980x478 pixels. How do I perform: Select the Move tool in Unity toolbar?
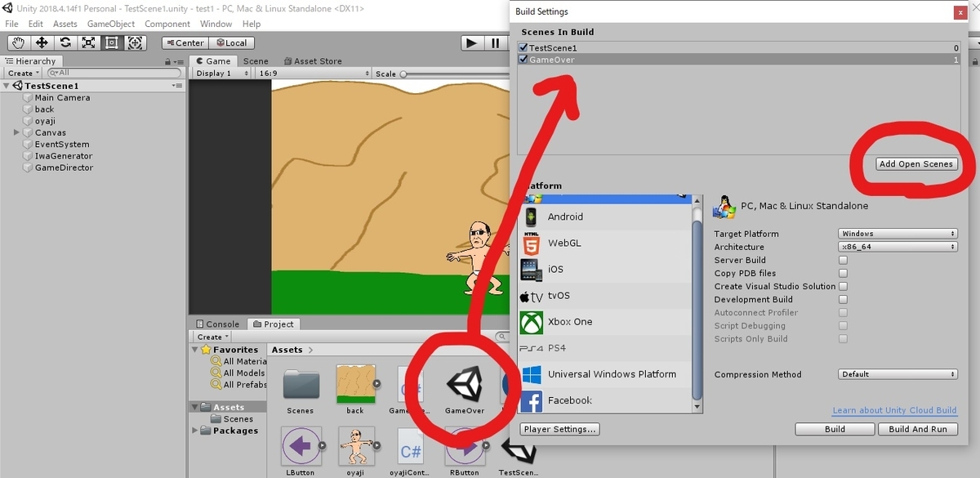click(42, 42)
